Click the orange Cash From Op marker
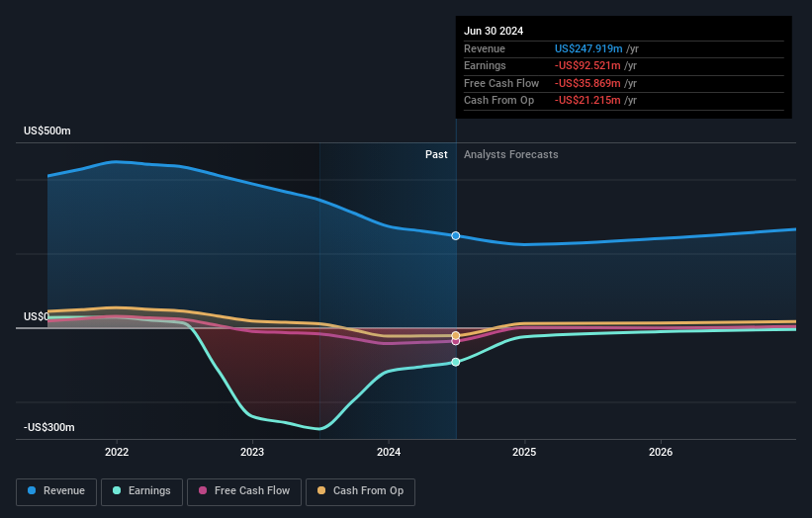This screenshot has width=812, height=518. [x=456, y=335]
